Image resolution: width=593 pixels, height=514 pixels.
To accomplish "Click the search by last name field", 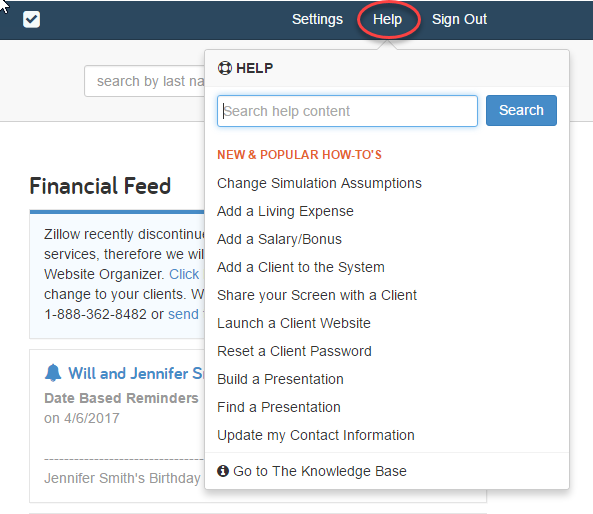I will pyautogui.click(x=145, y=81).
